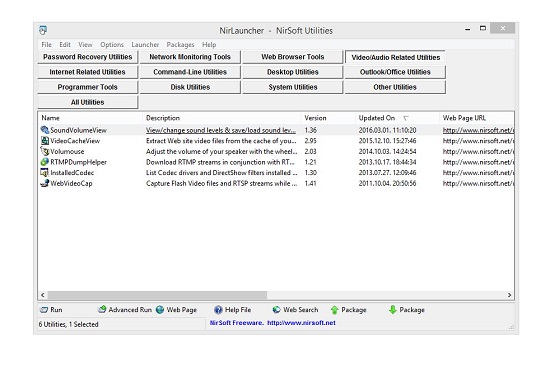Screen dimensions: 550x372
Task: Click the Run toolbar icon
Action: 44,310
